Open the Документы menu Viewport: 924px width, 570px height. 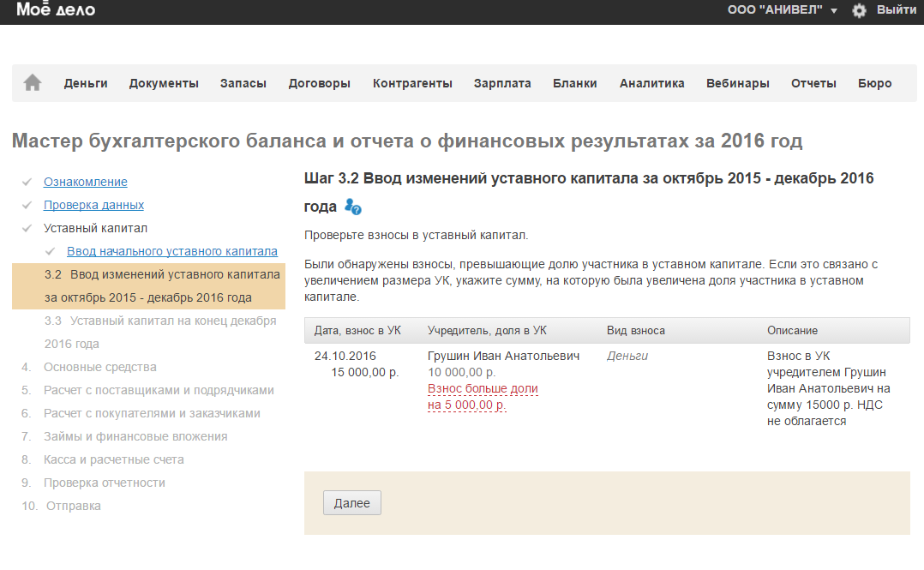(x=164, y=83)
